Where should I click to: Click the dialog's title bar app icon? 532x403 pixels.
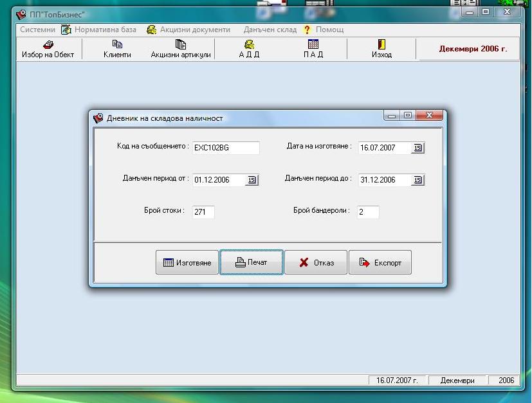pos(98,118)
